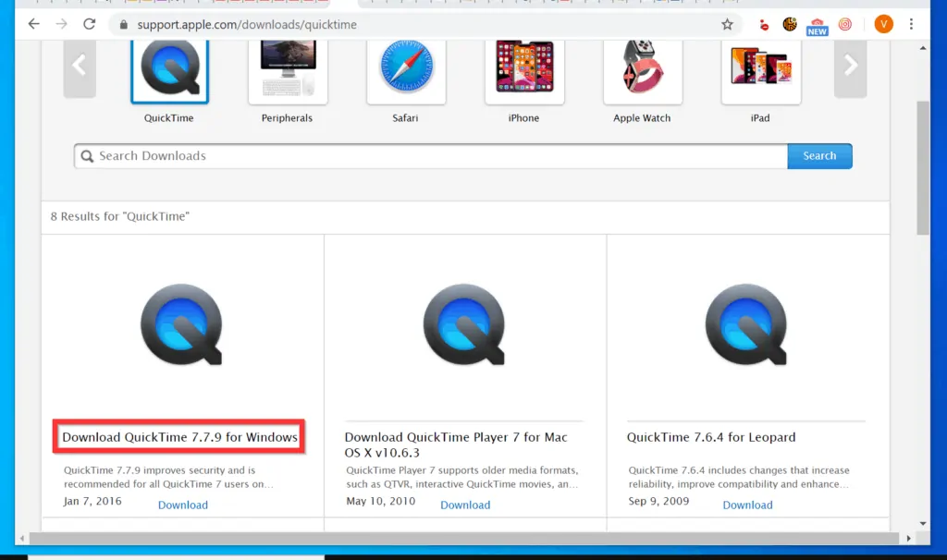Focus the Search Downloads field
The width and height of the screenshot is (947, 560).
click(x=431, y=156)
